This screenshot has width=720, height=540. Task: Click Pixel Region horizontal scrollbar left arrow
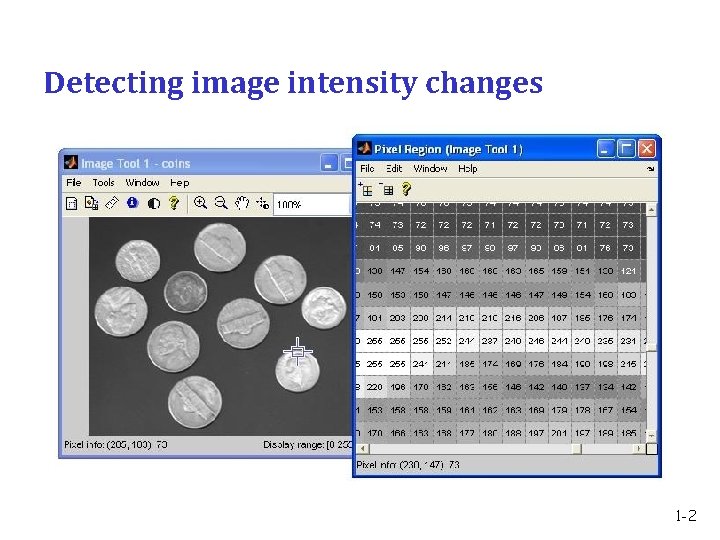click(x=362, y=449)
